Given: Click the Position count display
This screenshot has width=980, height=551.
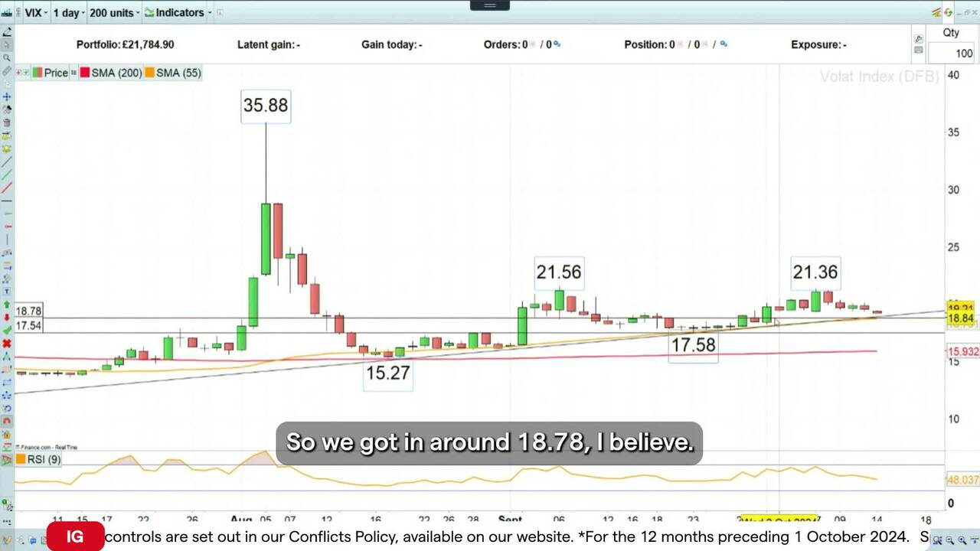Looking at the screenshot, I should coord(675,44).
